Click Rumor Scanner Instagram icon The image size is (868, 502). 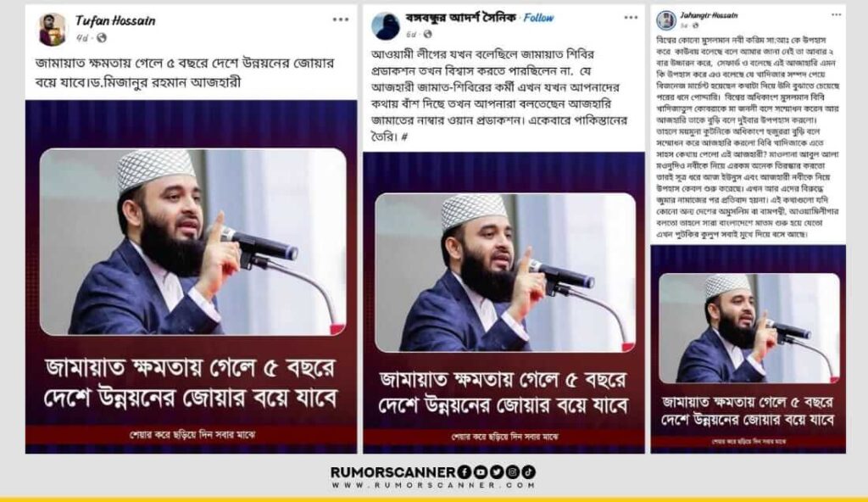point(513,472)
